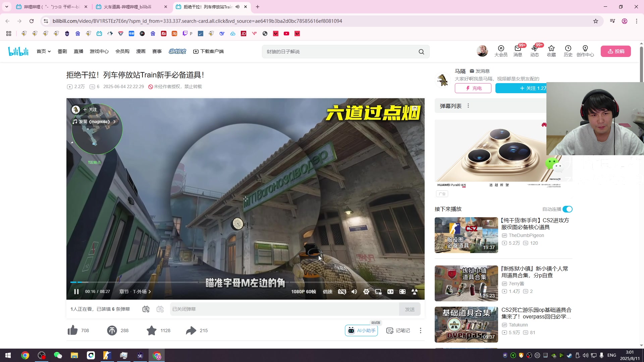This screenshot has width=644, height=362.
Task: Open the 弹幕列表 more options menu
Action: coord(468,106)
